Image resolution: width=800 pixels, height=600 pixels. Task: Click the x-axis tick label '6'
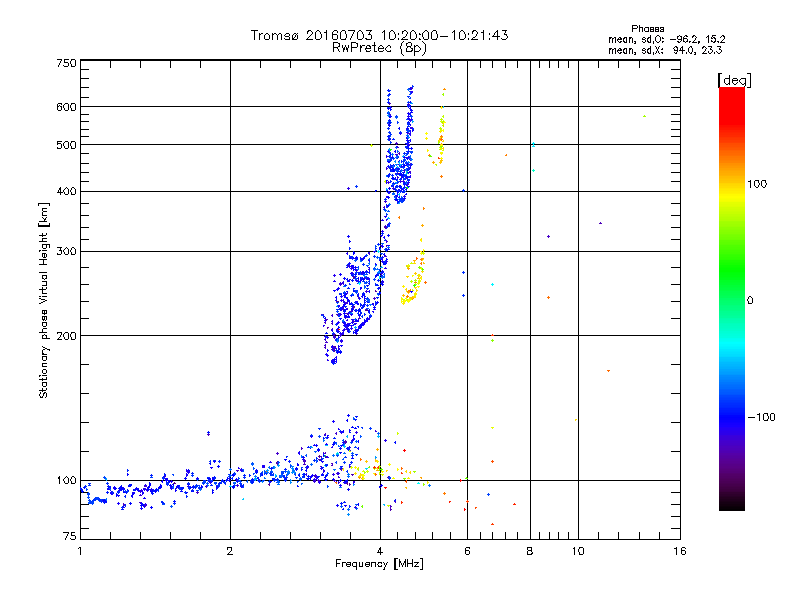(x=467, y=551)
